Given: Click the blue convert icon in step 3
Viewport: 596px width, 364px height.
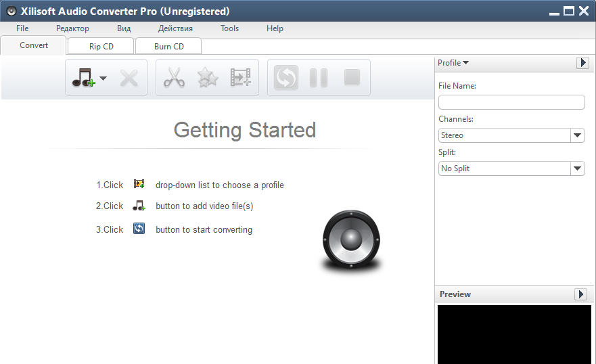Looking at the screenshot, I should (139, 229).
